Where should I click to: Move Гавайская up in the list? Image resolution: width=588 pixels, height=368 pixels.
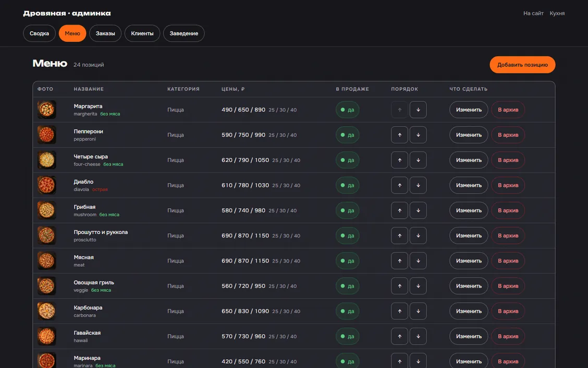pos(399,336)
